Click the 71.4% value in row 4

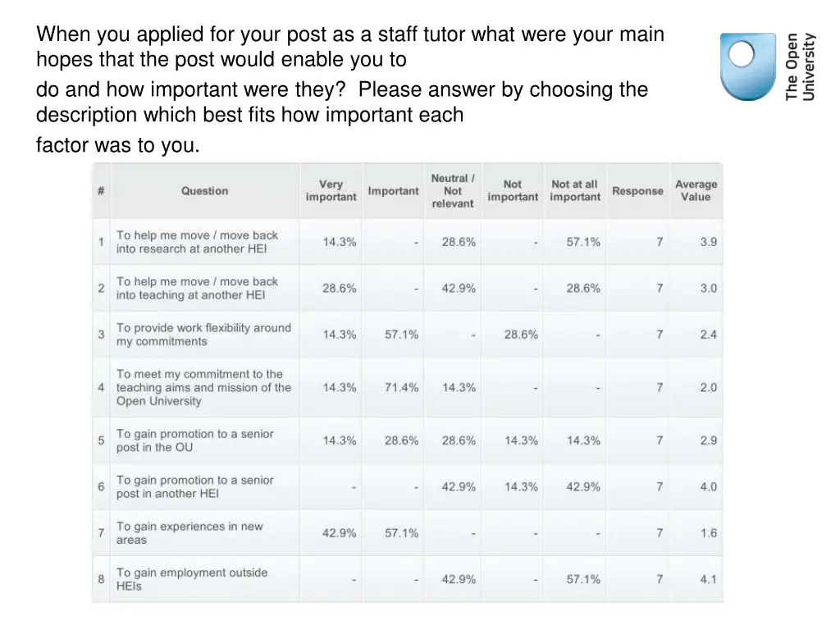click(401, 387)
